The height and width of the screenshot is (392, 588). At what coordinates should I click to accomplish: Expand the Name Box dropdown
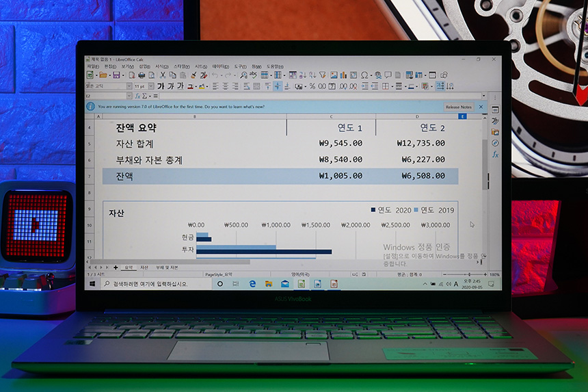click(129, 96)
